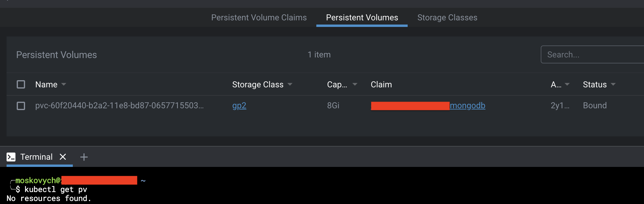Open a new terminal using the plus icon
The width and height of the screenshot is (644, 204).
[x=84, y=157]
